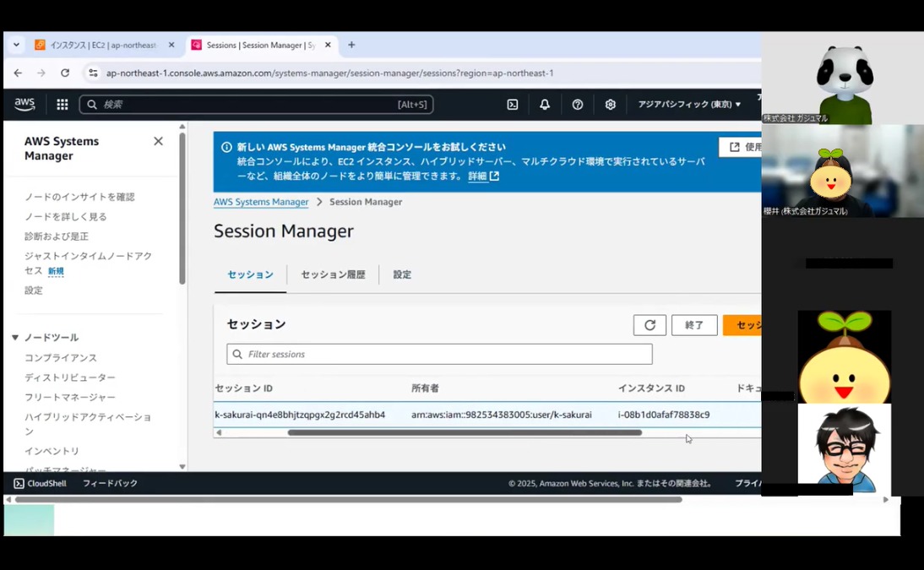
Task: Click the 終了 button
Action: (x=693, y=325)
